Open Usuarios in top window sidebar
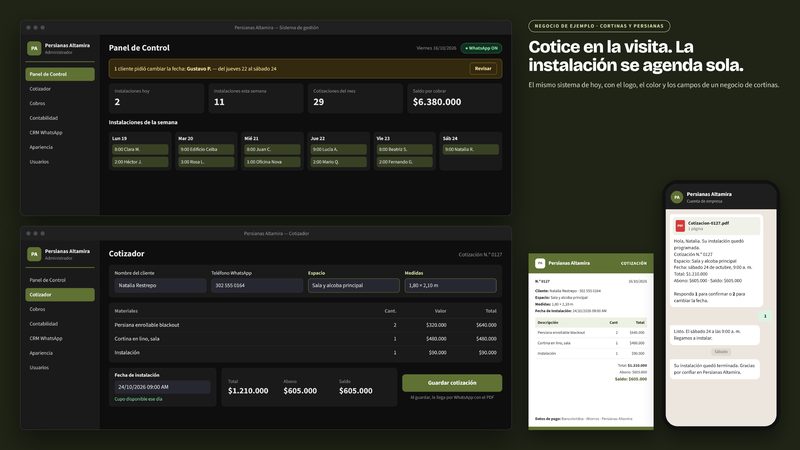The image size is (800, 450). coord(60,162)
